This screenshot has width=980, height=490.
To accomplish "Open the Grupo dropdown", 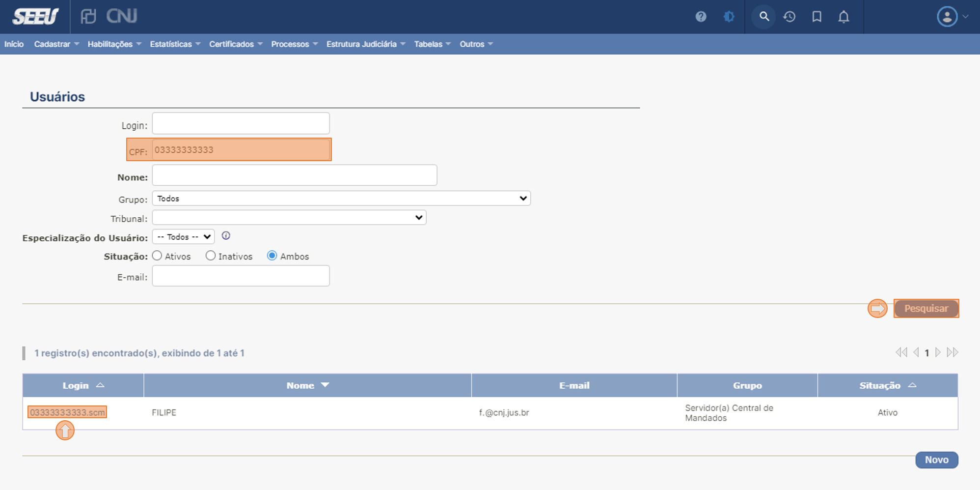I will click(x=341, y=199).
